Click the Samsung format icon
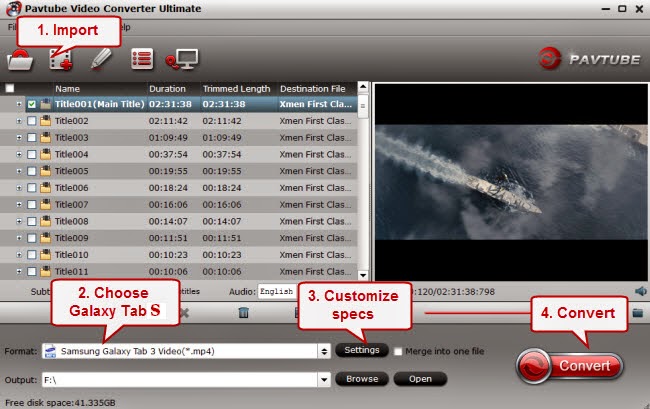650x409 pixels. coord(50,351)
